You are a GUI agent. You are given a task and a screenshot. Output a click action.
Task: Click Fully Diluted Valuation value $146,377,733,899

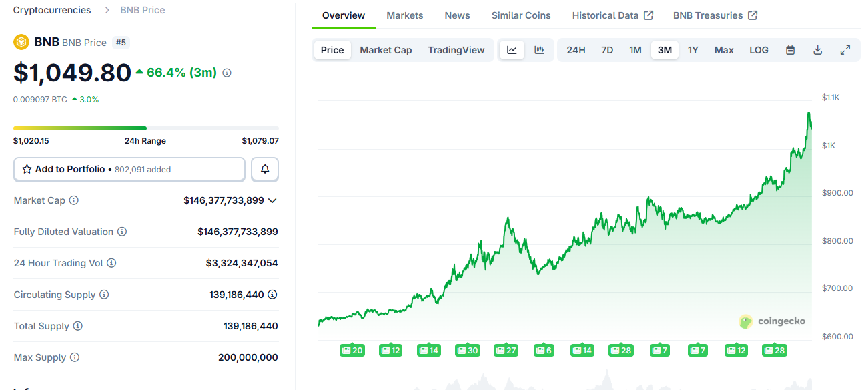[238, 232]
